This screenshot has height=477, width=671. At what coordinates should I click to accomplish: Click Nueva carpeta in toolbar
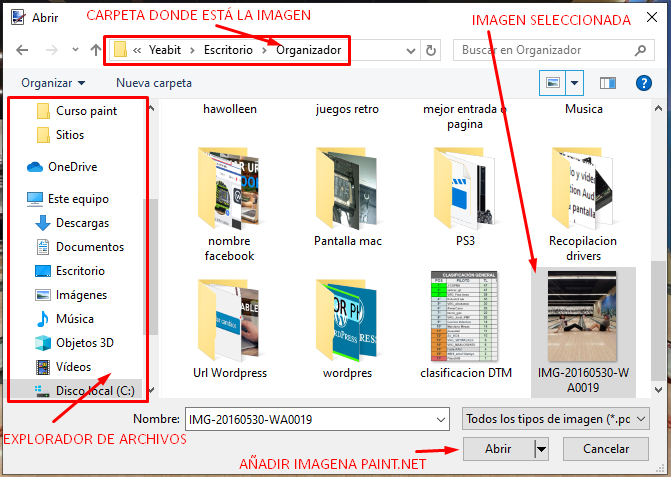tap(153, 83)
